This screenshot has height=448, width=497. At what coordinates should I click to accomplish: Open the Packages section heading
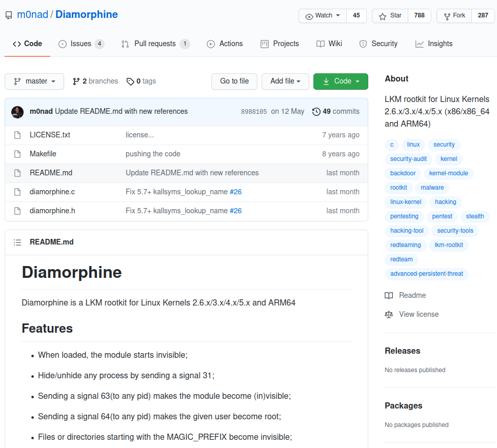pyautogui.click(x=403, y=406)
